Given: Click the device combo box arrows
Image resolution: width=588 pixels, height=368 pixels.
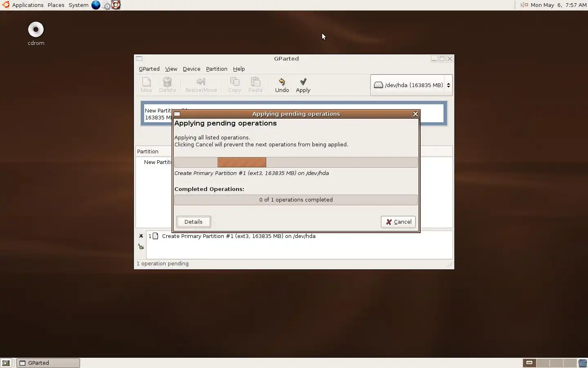Looking at the screenshot, I should coord(448,85).
